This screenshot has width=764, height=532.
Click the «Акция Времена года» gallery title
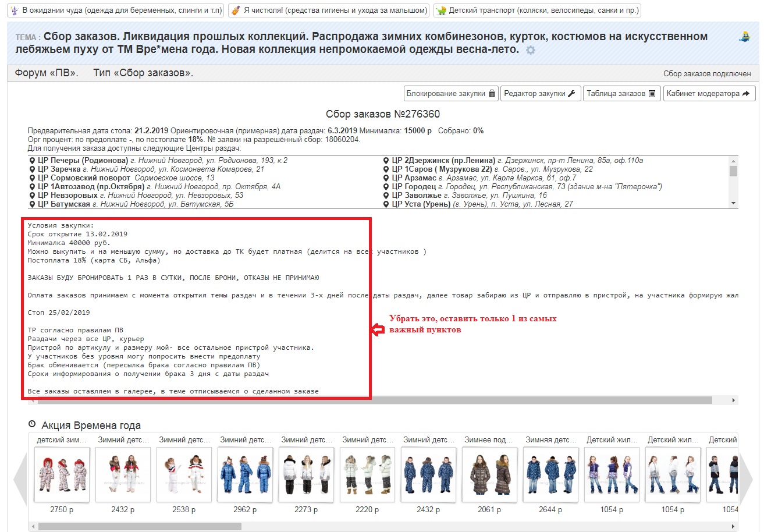point(91,425)
